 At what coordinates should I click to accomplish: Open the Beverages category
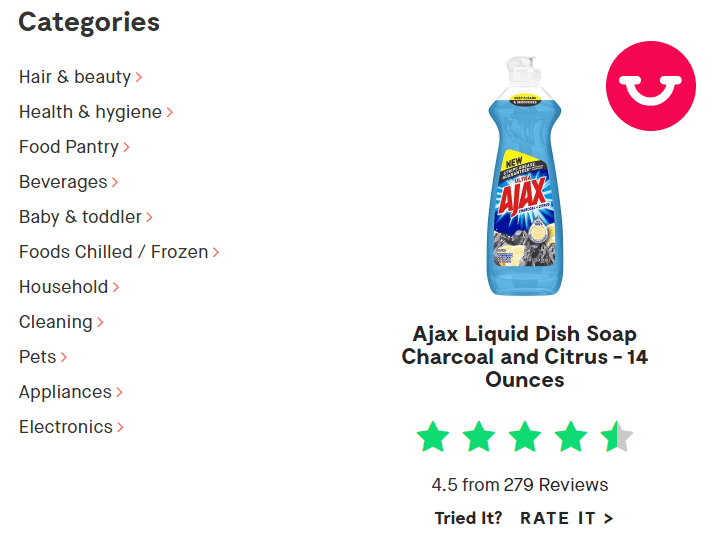[63, 182]
